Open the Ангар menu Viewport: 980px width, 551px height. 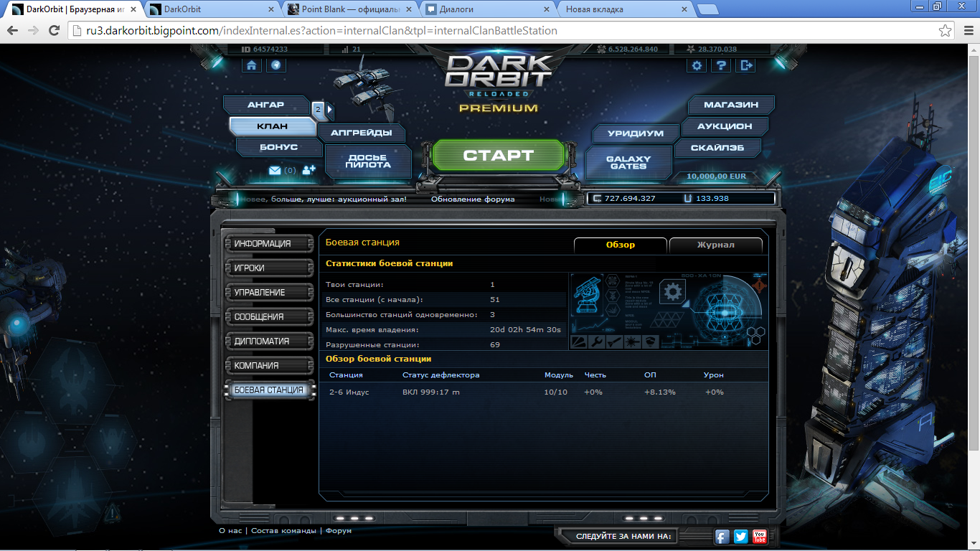point(266,105)
